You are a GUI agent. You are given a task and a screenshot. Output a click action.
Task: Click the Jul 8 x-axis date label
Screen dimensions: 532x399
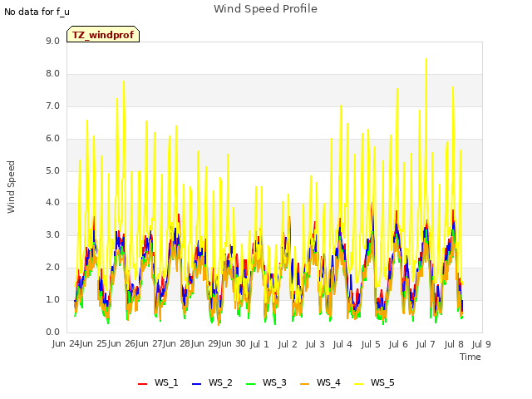[454, 344]
